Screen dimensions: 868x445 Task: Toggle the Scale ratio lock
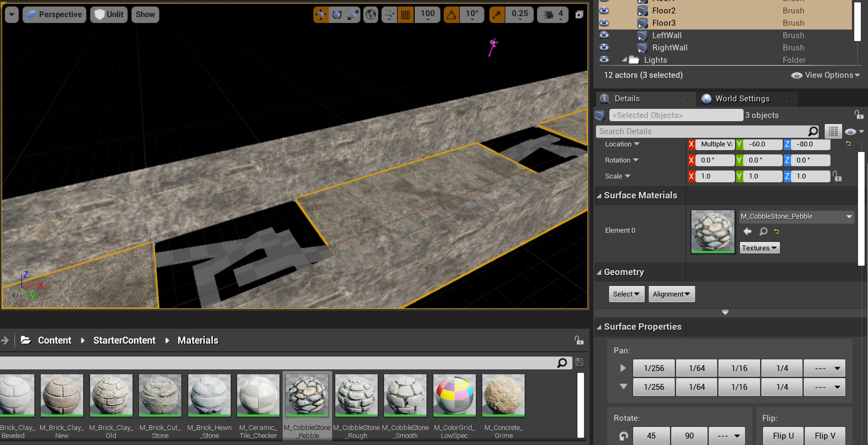(837, 176)
